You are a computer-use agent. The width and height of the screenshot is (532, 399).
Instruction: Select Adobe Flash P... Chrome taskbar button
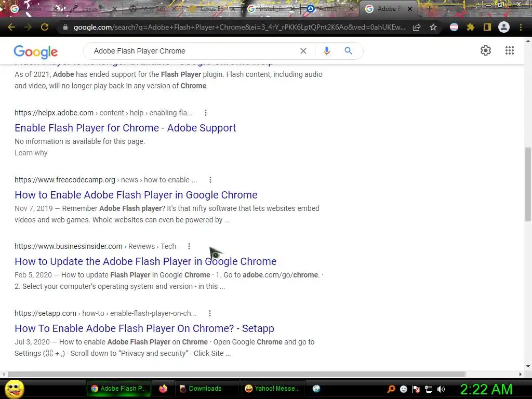pyautogui.click(x=118, y=389)
